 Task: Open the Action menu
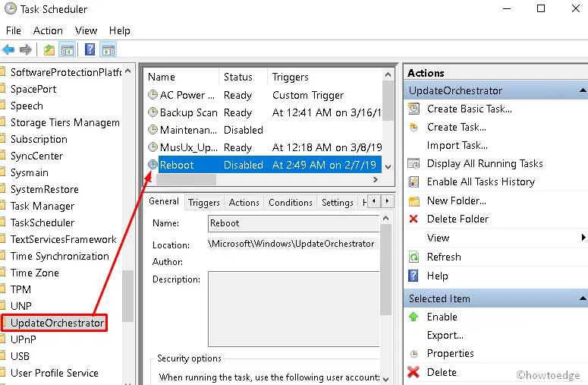(x=48, y=30)
